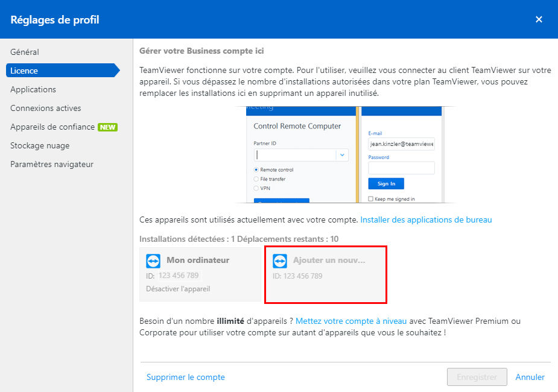Go to Appareils de confiance

click(x=52, y=127)
